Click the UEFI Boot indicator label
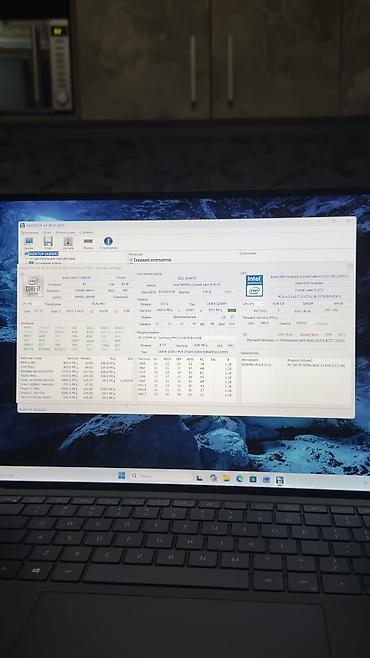 click(x=285, y=334)
